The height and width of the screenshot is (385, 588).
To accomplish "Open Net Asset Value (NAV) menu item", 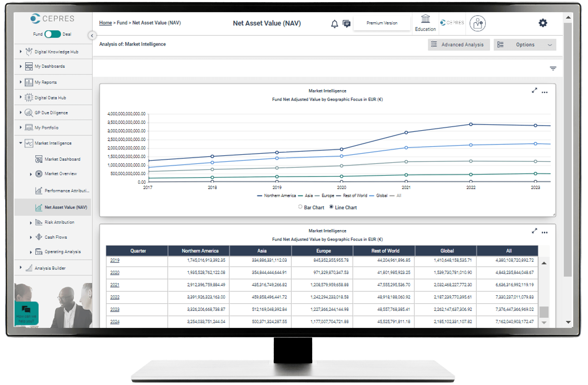I will click(53, 207).
